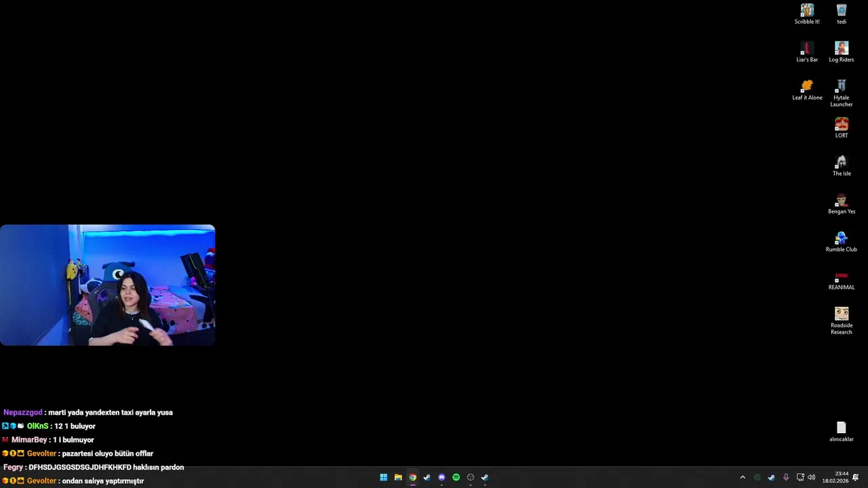Open File Explorer from the taskbar
Viewport: 868px width, 488px height.
pyautogui.click(x=398, y=477)
